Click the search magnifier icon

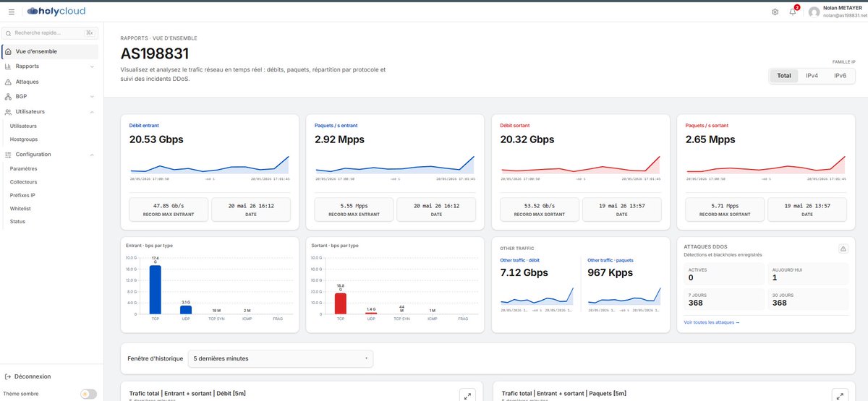pos(8,33)
